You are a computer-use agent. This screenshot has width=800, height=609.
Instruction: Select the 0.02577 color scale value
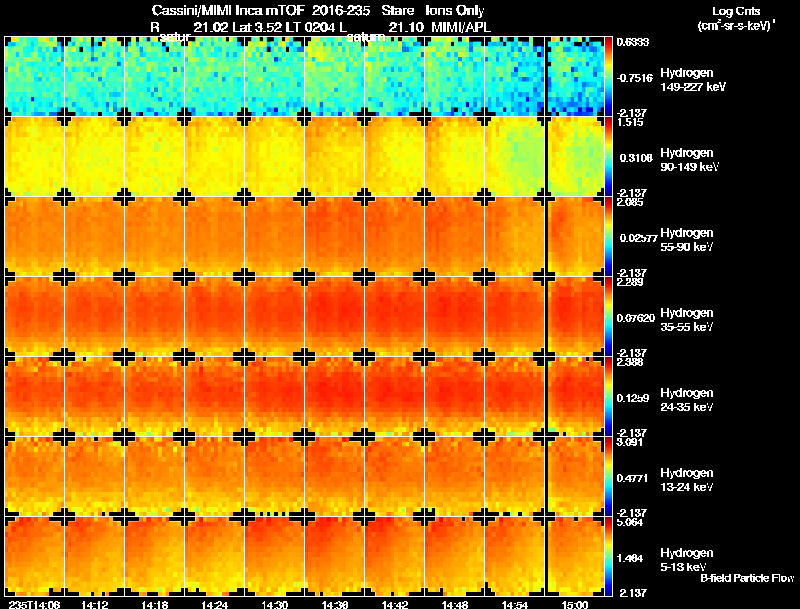(x=637, y=238)
